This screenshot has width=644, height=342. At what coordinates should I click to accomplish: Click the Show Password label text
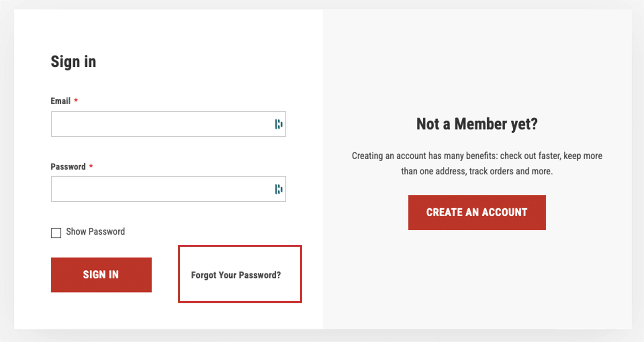point(96,231)
